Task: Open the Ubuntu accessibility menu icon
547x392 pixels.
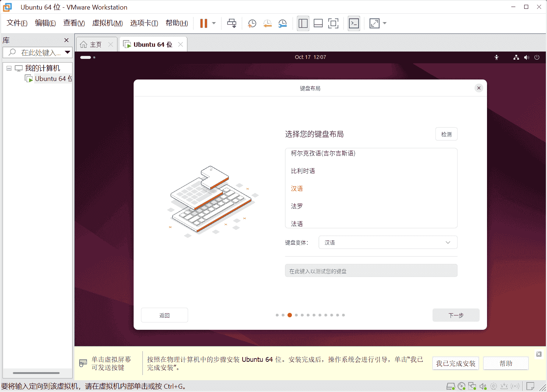Action: (x=497, y=57)
